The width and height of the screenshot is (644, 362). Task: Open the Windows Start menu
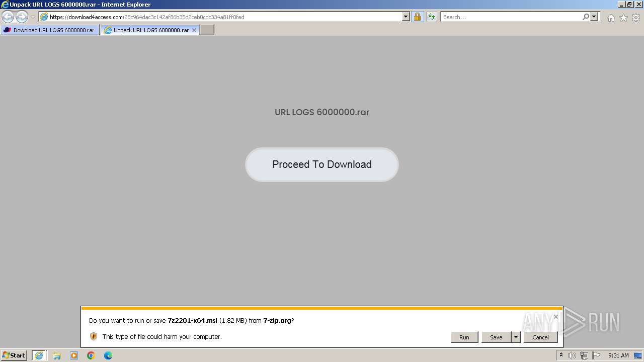14,355
